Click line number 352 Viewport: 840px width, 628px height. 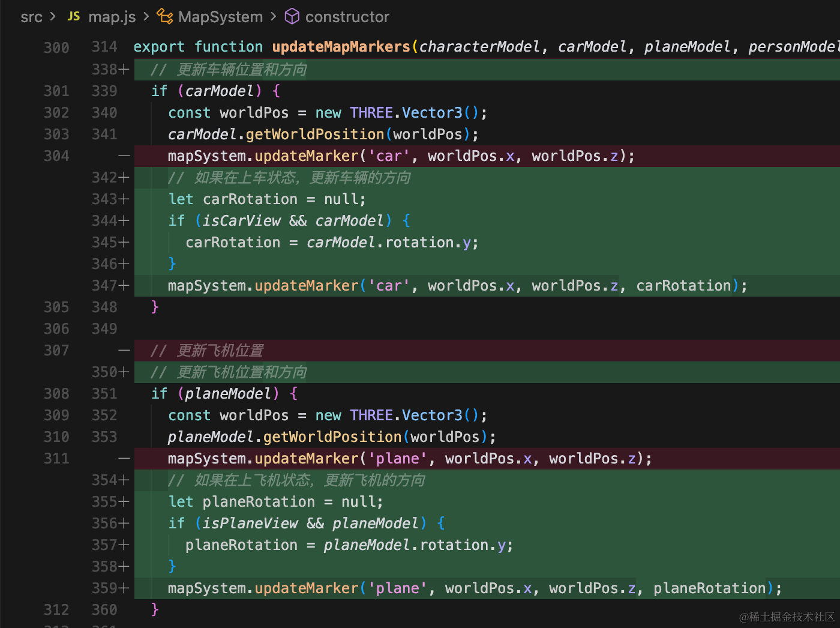pyautogui.click(x=104, y=415)
